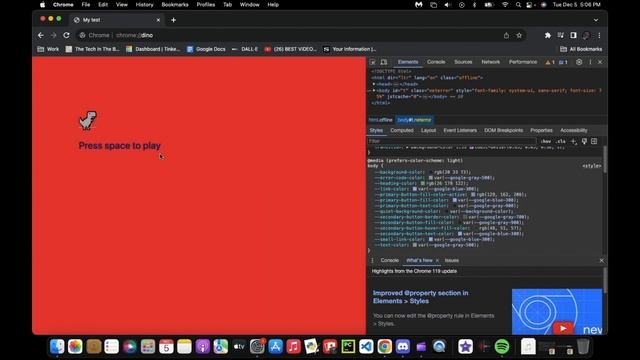640x360 pixels.
Task: Select the inspect element picker icon
Action: [x=373, y=62]
